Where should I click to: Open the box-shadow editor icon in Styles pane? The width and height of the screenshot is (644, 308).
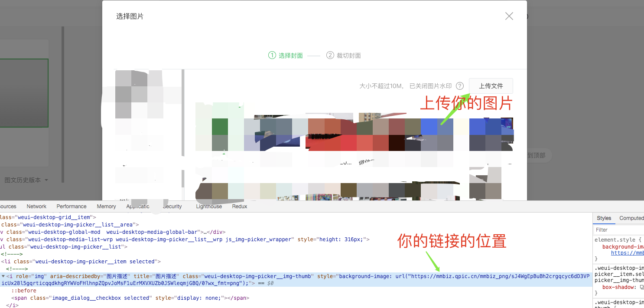pos(642,287)
